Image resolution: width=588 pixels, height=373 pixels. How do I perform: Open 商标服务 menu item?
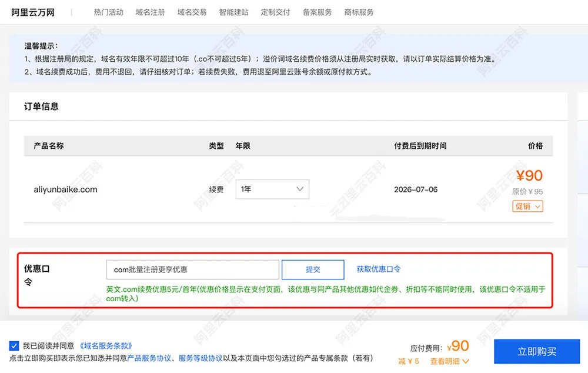click(359, 12)
